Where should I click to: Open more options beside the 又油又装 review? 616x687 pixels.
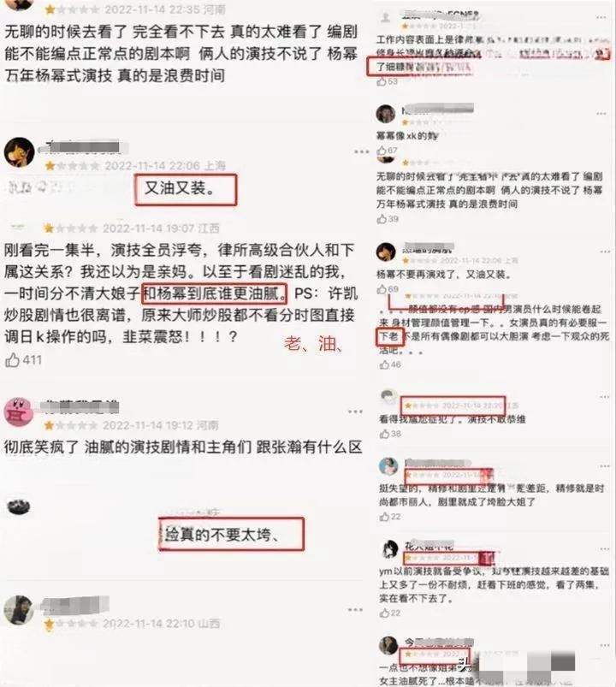coord(361,151)
